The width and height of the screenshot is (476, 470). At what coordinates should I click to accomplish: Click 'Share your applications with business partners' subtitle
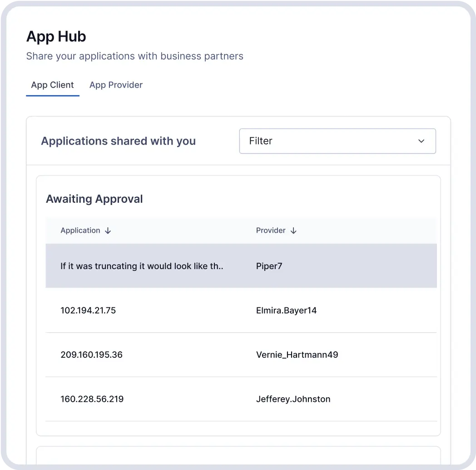[x=135, y=56]
